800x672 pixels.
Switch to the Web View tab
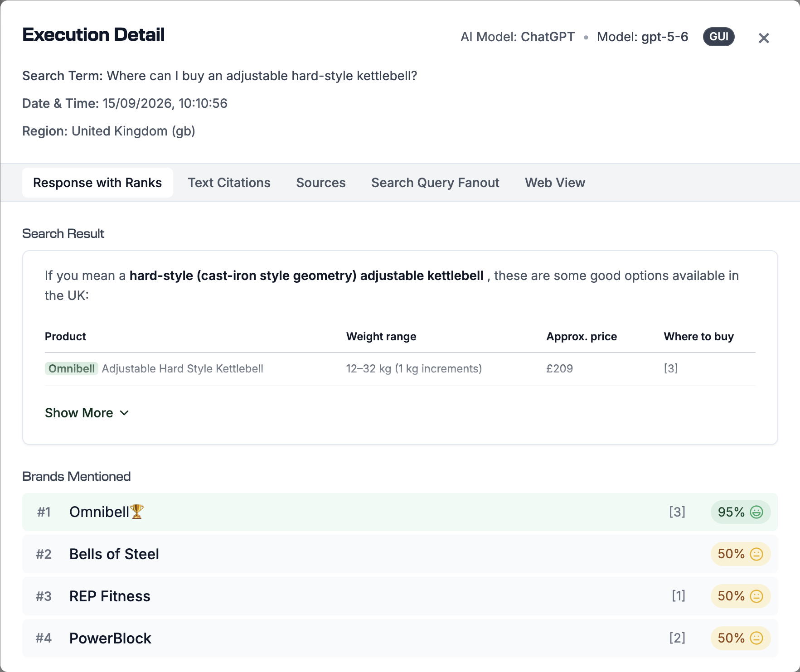[555, 183]
